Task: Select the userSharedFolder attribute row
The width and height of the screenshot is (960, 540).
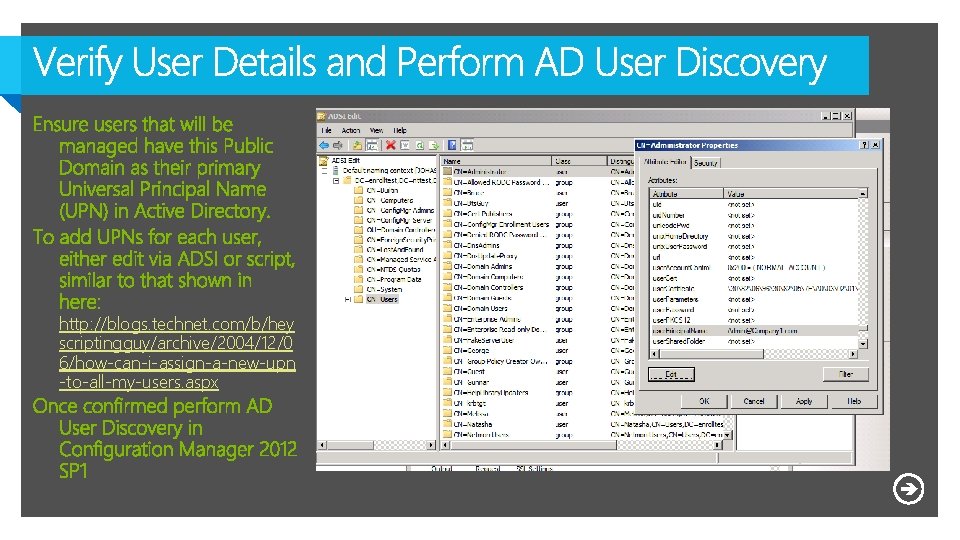Action: point(754,341)
